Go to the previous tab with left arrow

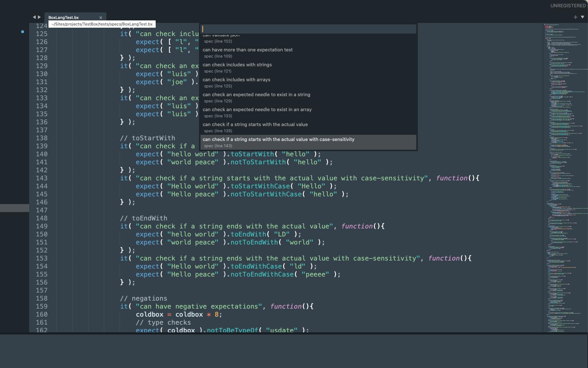pyautogui.click(x=34, y=17)
